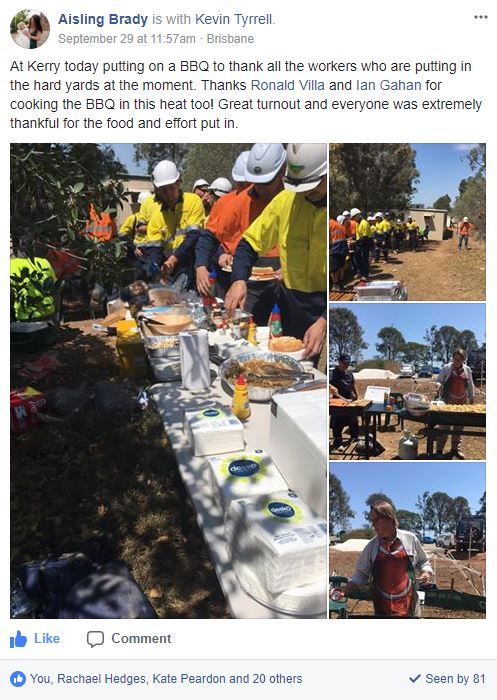Click the blue reactions like badge

(x=18, y=679)
